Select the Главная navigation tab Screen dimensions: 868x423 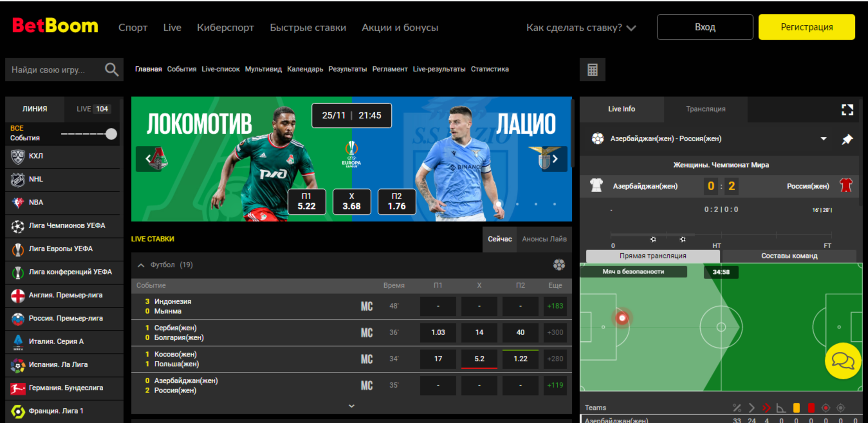click(148, 69)
